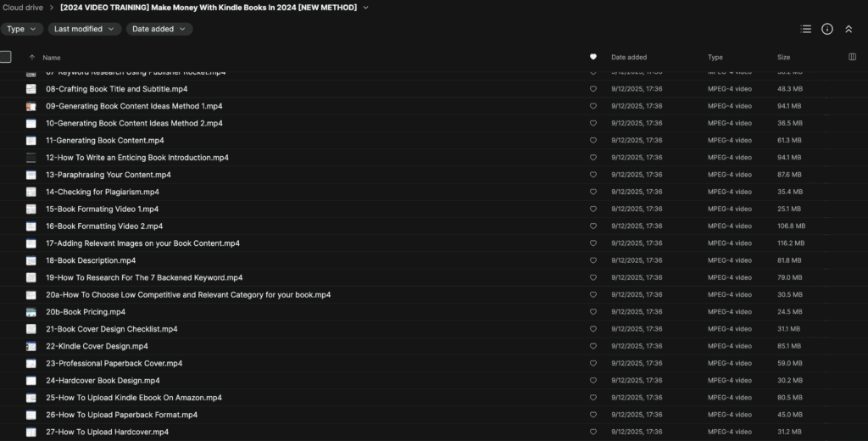Go to Cloud drive breadcrumb link

click(23, 8)
